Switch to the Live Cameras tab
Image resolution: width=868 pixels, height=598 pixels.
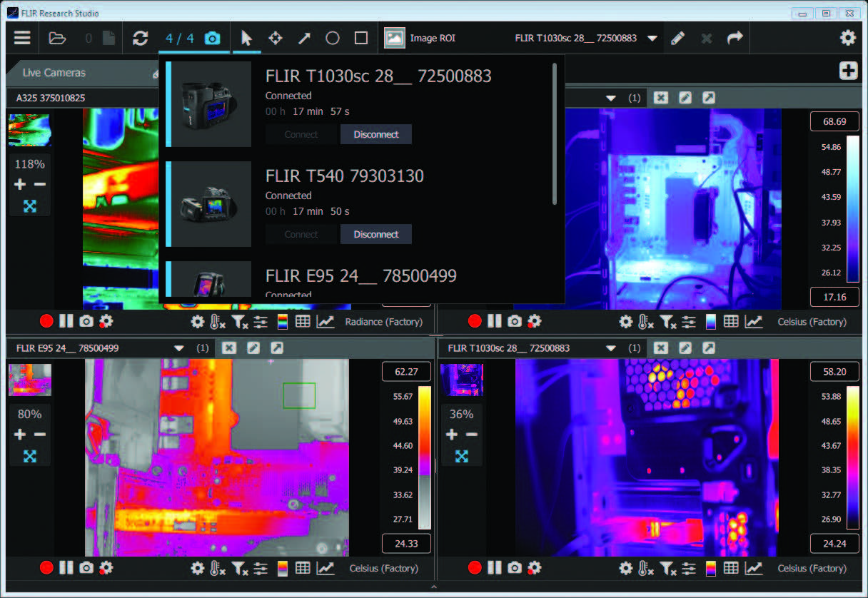pyautogui.click(x=54, y=73)
